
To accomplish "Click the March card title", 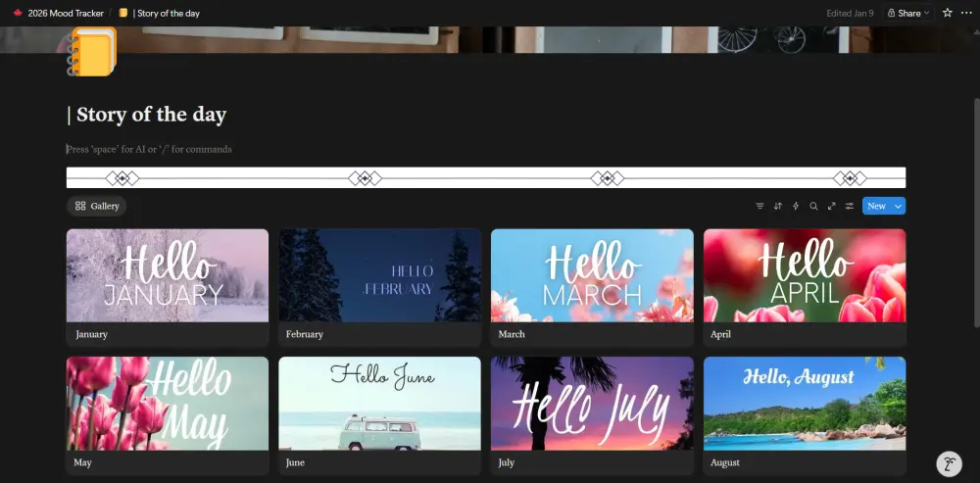I will coord(512,334).
